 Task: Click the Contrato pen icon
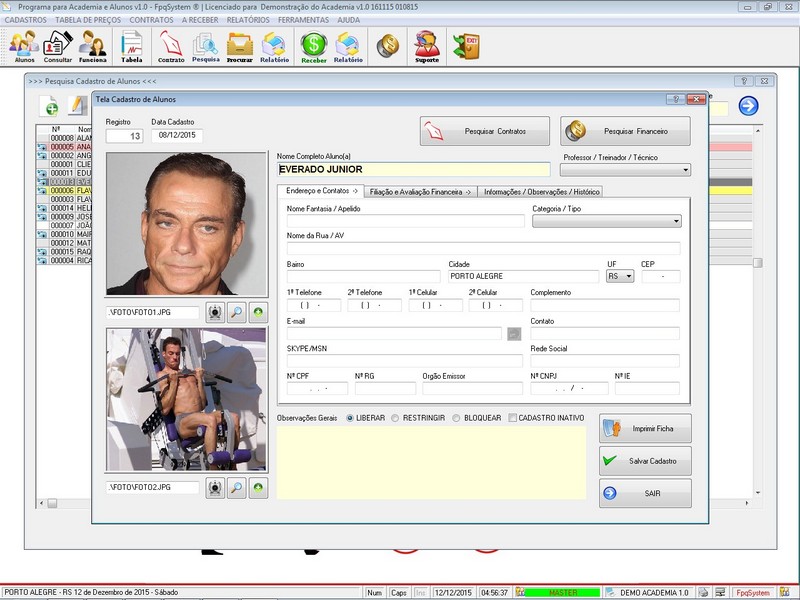(171, 46)
